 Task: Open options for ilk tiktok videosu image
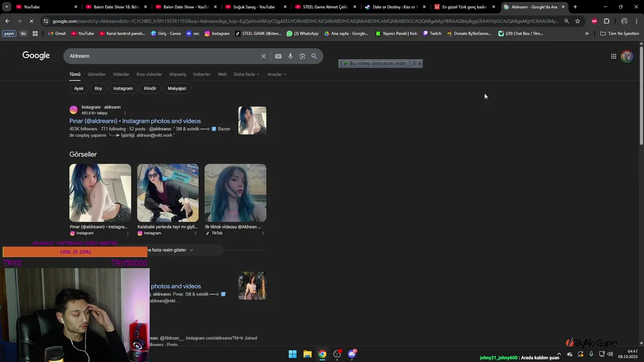click(263, 233)
